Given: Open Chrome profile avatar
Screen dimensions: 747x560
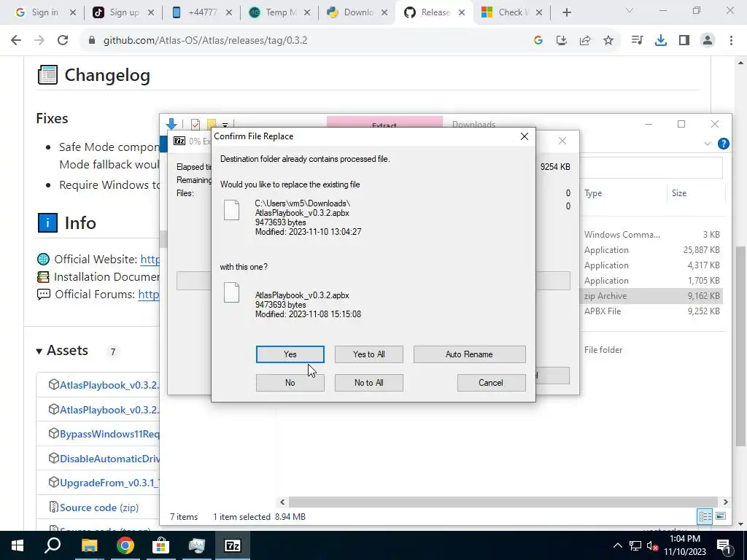Looking at the screenshot, I should click(x=708, y=41).
